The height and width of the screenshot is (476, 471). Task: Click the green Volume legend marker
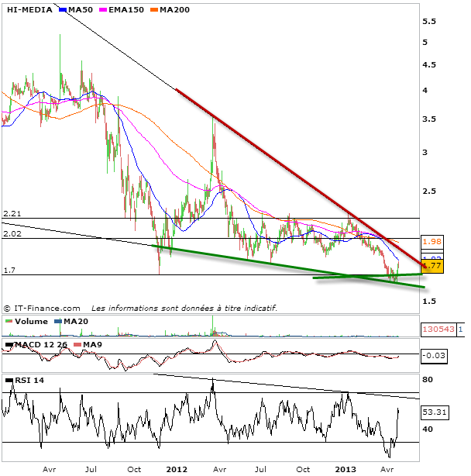click(8, 321)
